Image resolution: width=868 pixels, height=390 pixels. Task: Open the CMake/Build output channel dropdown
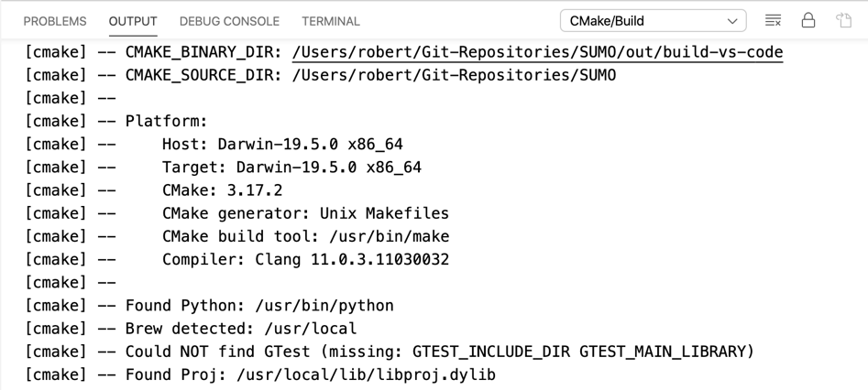click(653, 20)
